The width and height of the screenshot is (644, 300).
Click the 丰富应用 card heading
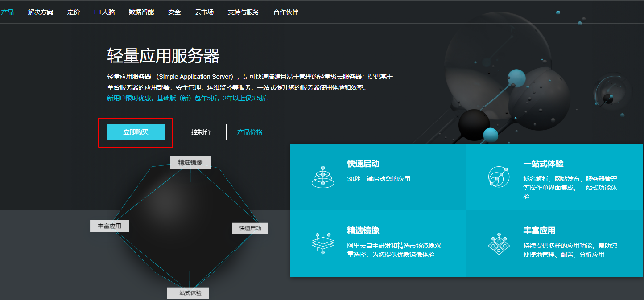[x=539, y=230]
